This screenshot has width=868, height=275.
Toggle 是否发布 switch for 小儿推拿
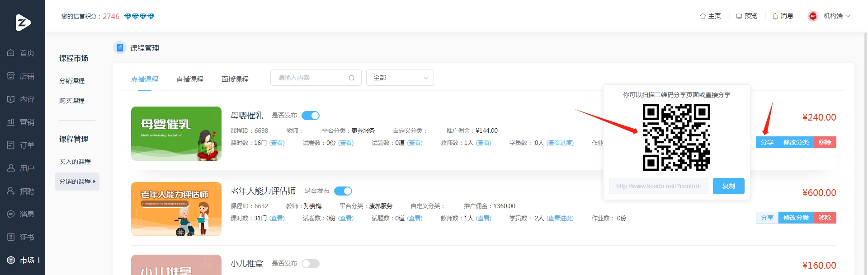pyautogui.click(x=311, y=264)
